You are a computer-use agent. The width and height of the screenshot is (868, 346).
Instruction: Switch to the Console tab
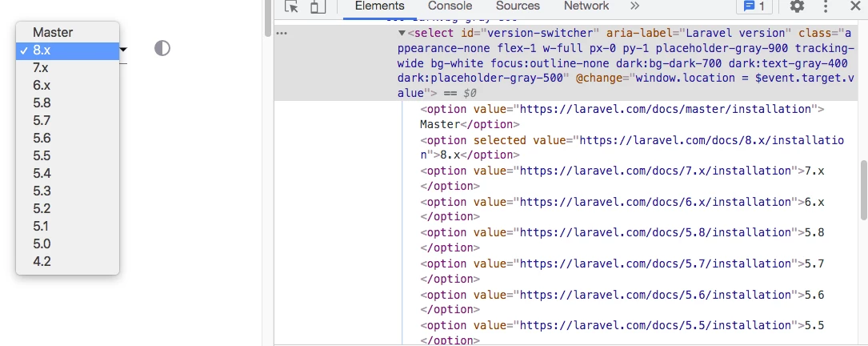pos(450,6)
